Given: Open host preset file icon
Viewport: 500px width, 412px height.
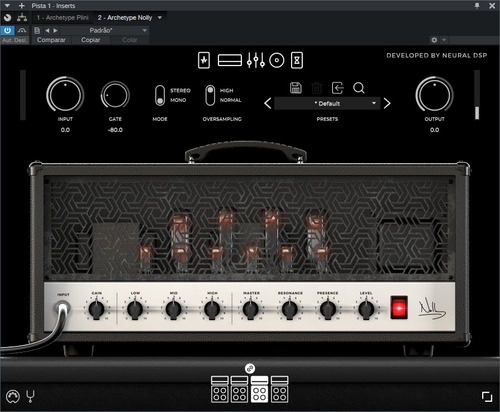Looking at the screenshot, I should coord(37,31).
